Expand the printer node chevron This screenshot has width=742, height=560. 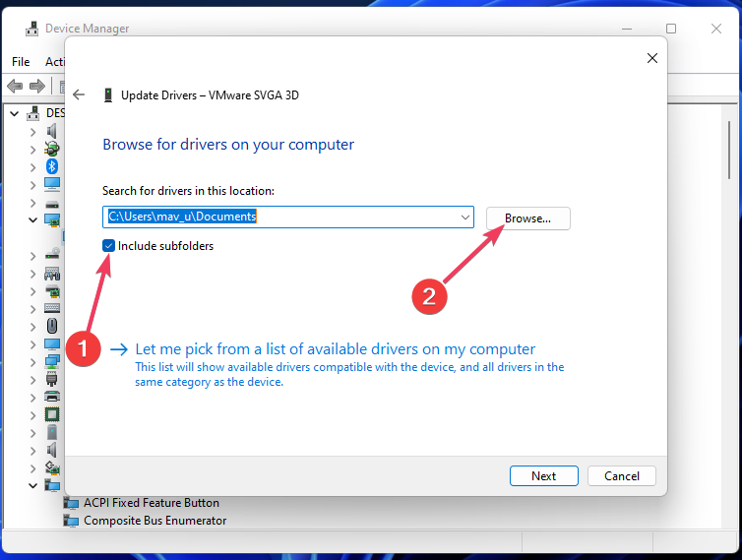coord(32,398)
